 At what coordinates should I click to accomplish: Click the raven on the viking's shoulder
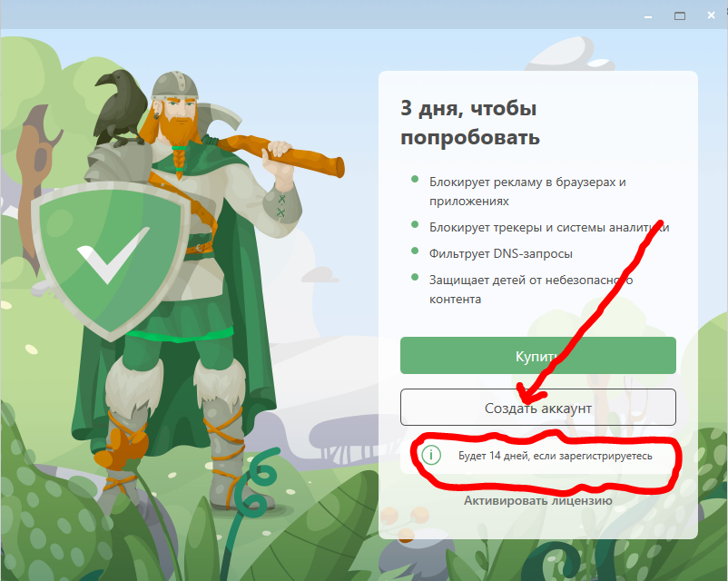coord(120,108)
